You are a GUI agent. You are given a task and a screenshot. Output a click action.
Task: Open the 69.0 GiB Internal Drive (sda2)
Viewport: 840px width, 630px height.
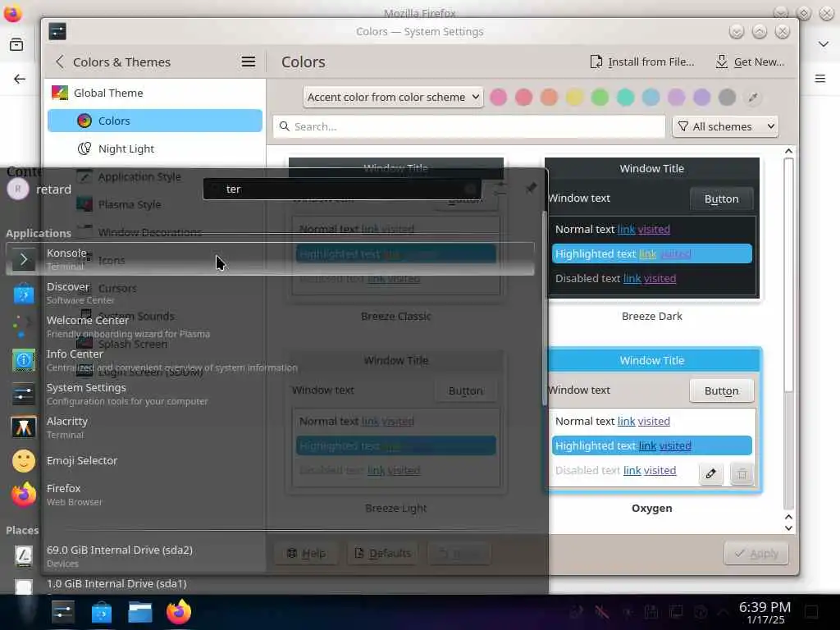pyautogui.click(x=270, y=556)
